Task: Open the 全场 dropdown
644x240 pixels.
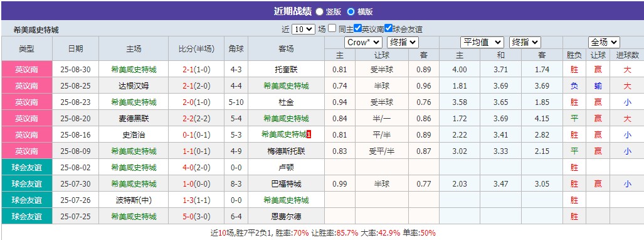Action: [604, 42]
